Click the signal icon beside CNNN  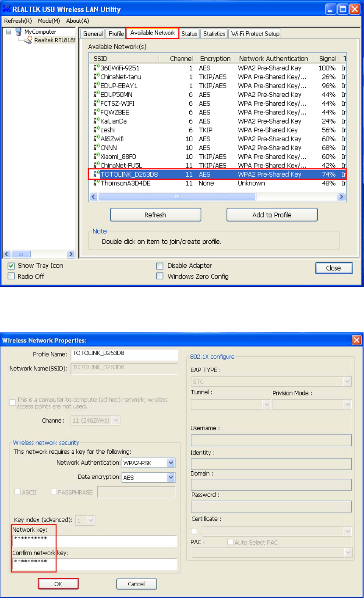click(97, 148)
